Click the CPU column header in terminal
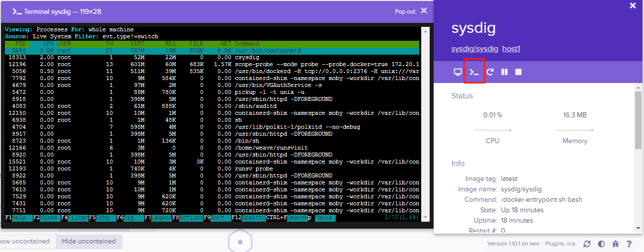Screen dimensions: 644x252 pyautogui.click(x=49, y=44)
